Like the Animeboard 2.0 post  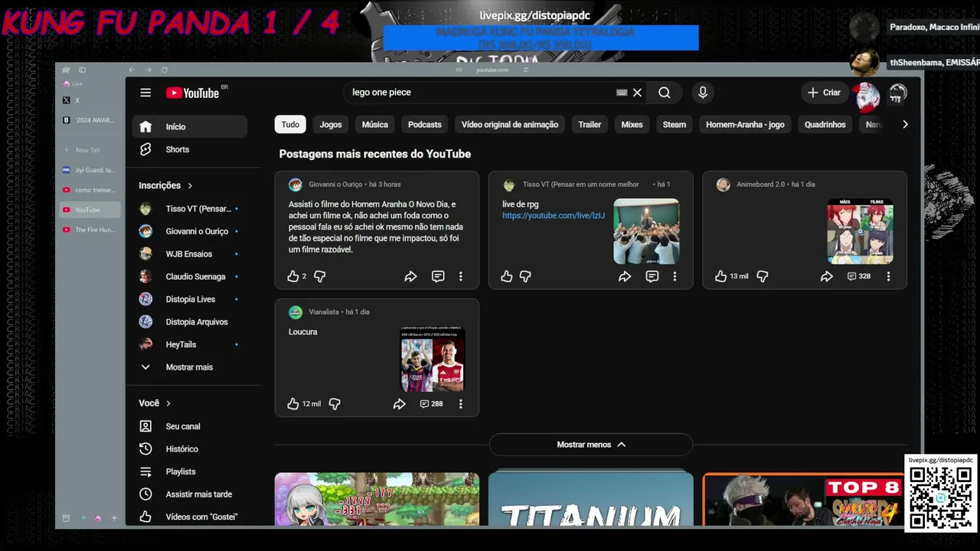click(x=720, y=276)
